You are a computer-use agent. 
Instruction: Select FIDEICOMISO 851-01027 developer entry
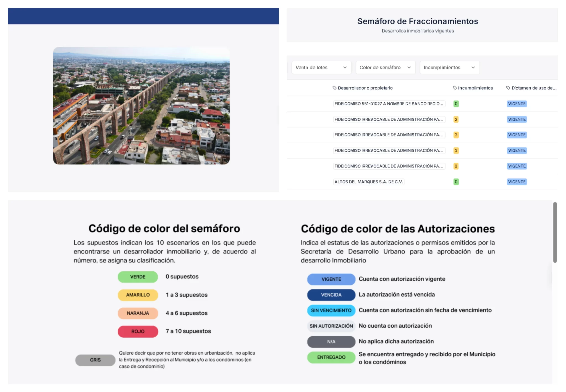[389, 104]
